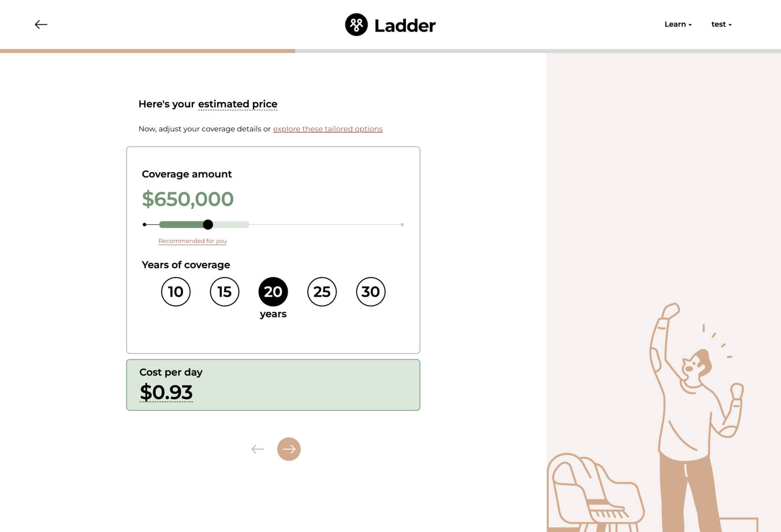781x532 pixels.
Task: Click the back arrow in header
Action: coord(41,25)
